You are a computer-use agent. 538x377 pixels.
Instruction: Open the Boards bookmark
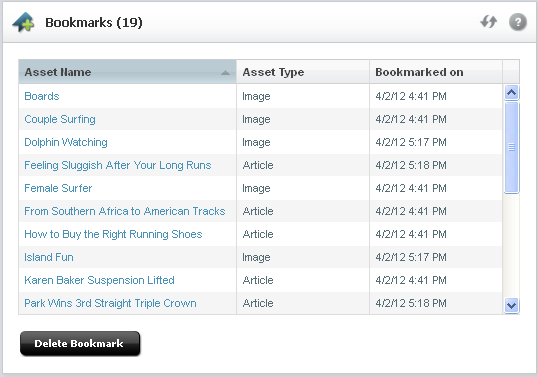(42, 96)
